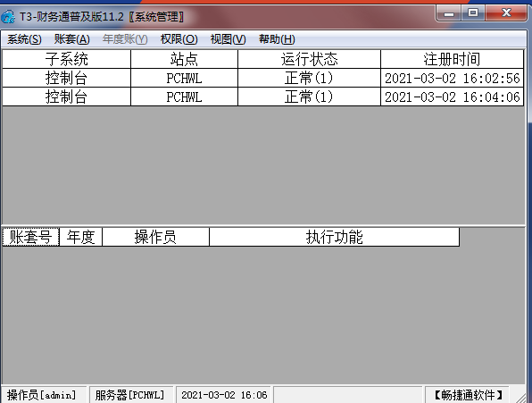This screenshot has width=532, height=403.
Task: Click PCHWL station in the 16:04:06 row
Action: pos(184,97)
